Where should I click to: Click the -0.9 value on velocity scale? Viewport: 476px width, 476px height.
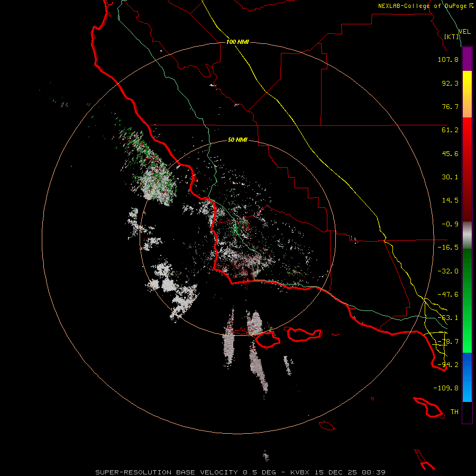coord(450,224)
